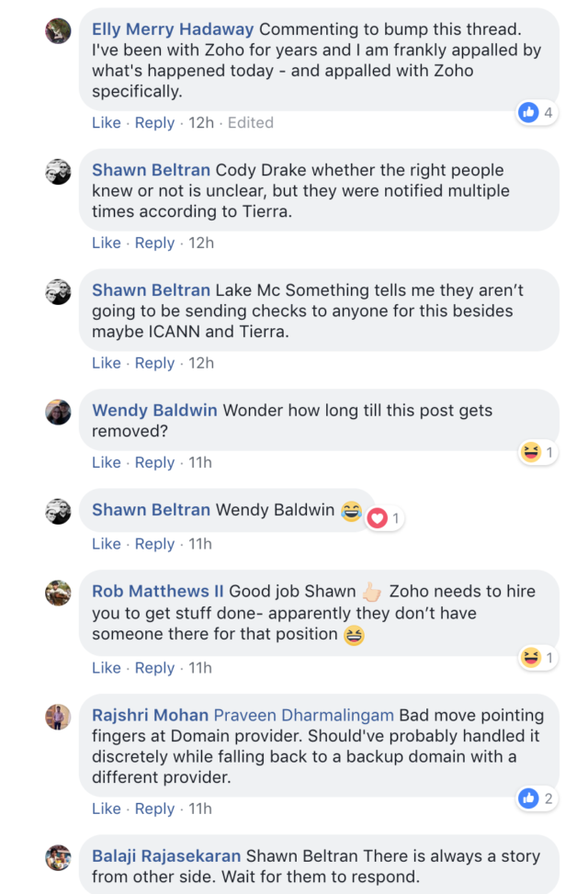Viewport: 588px width, 894px height.
Task: Like Rajshri Mohan's comment
Action: coord(106,809)
